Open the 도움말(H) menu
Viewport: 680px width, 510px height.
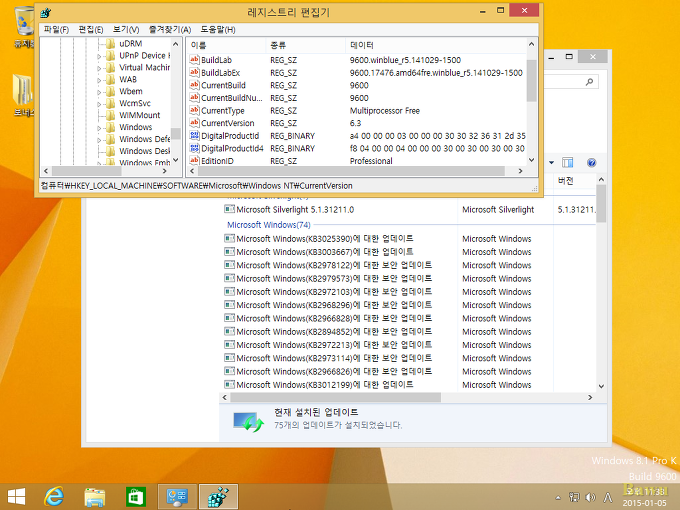(218, 29)
